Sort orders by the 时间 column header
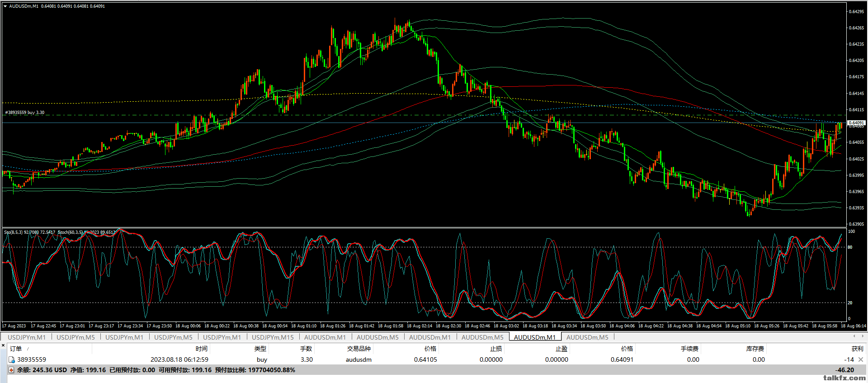This screenshot has height=383, width=868. [x=202, y=349]
